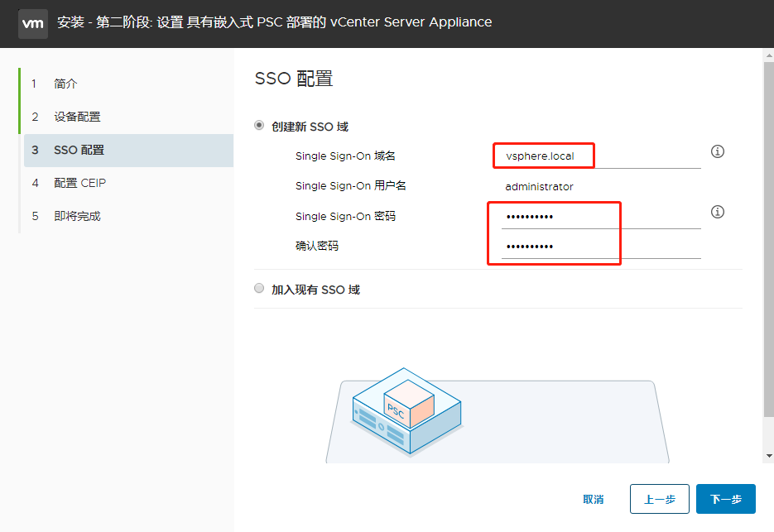Click the VMware vm logo icon
This screenshot has height=532, width=774.
click(x=33, y=23)
